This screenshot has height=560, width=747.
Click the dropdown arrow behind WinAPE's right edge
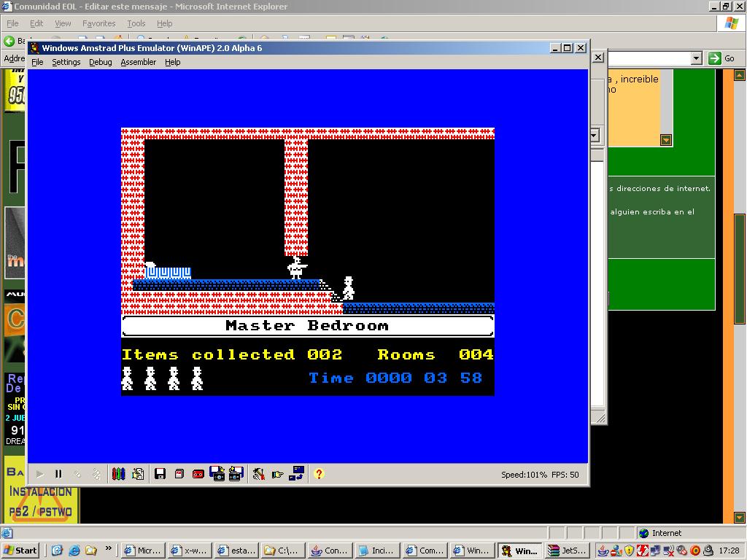point(594,135)
